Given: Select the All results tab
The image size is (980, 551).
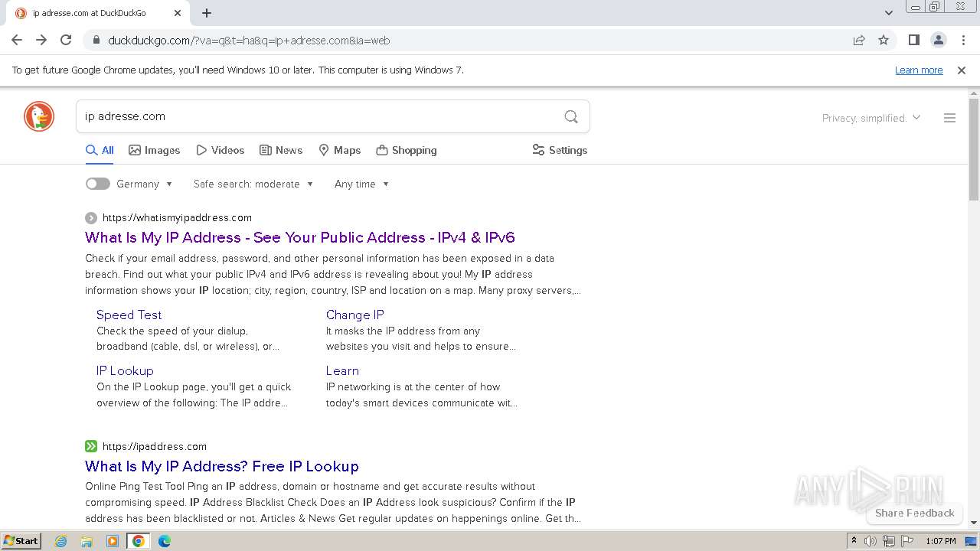Looking at the screenshot, I should tap(100, 150).
